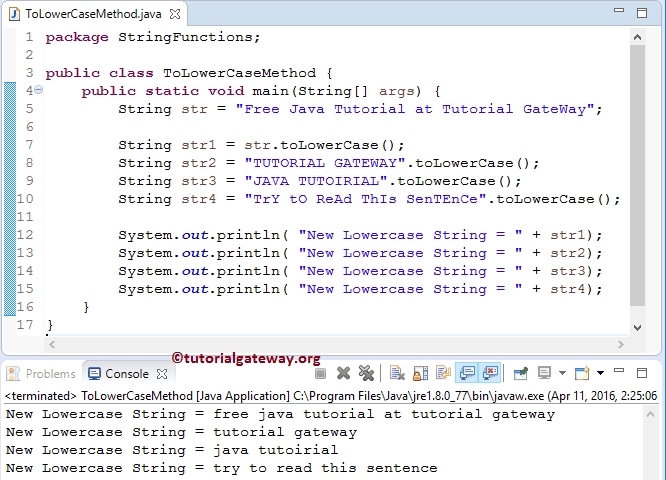Screen dimensions: 666x480
Task: Click variable 'str1' in line 7
Action: (x=199, y=145)
